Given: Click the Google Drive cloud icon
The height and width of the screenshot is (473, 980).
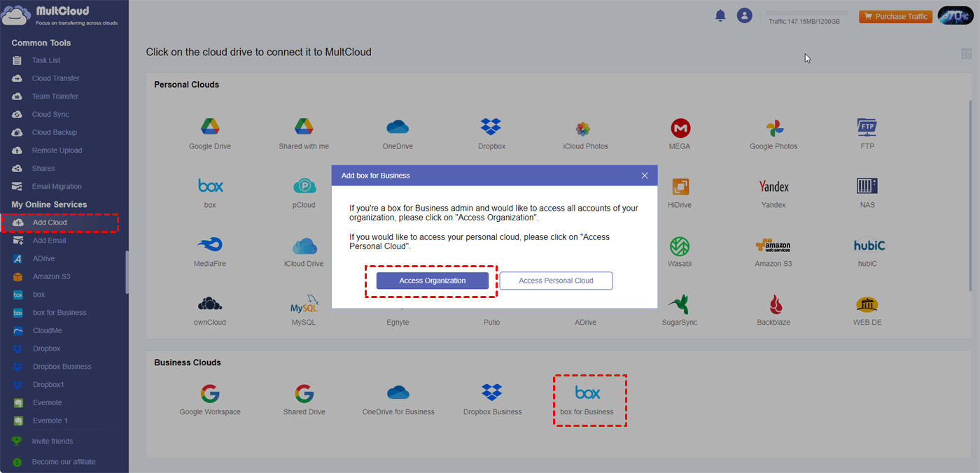Looking at the screenshot, I should tap(210, 127).
